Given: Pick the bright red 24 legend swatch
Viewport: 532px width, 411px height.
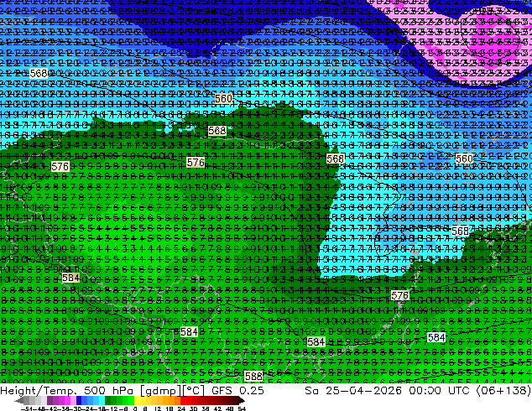Looking at the screenshot, I should click(183, 400).
